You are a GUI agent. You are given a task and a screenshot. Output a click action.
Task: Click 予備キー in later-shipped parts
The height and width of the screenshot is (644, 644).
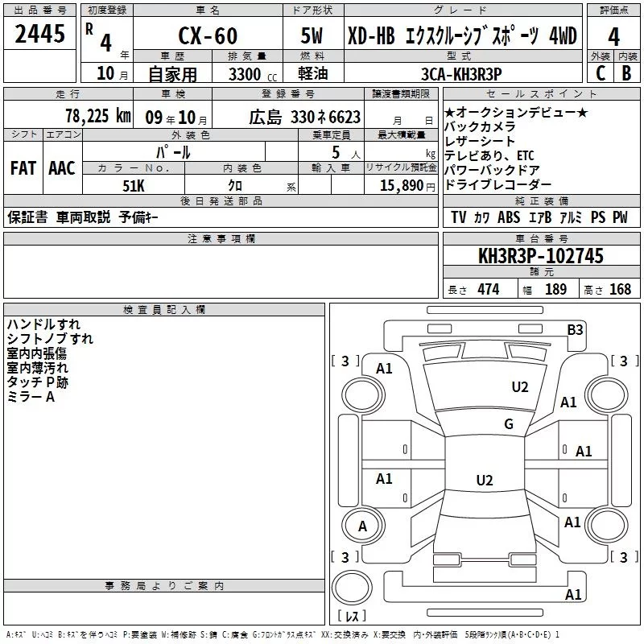pyautogui.click(x=138, y=217)
